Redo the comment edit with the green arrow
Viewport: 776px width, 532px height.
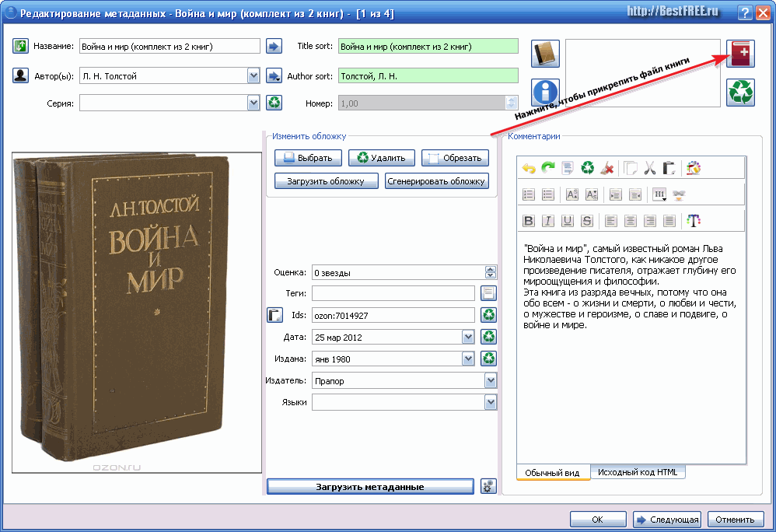coord(548,168)
